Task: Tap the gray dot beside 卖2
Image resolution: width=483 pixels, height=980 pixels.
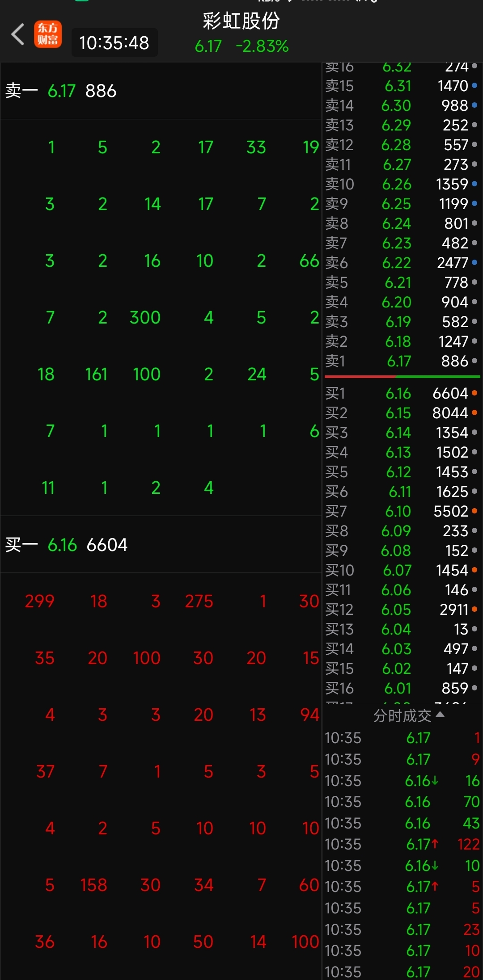Action: (475, 341)
